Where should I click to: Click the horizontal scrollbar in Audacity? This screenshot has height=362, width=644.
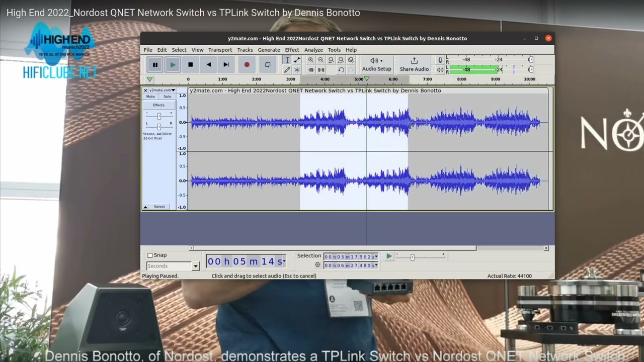coord(335,248)
